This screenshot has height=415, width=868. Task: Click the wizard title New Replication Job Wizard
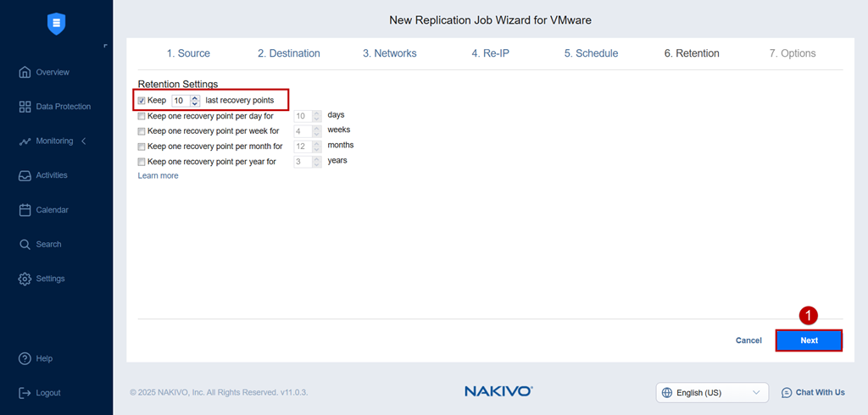click(x=491, y=20)
